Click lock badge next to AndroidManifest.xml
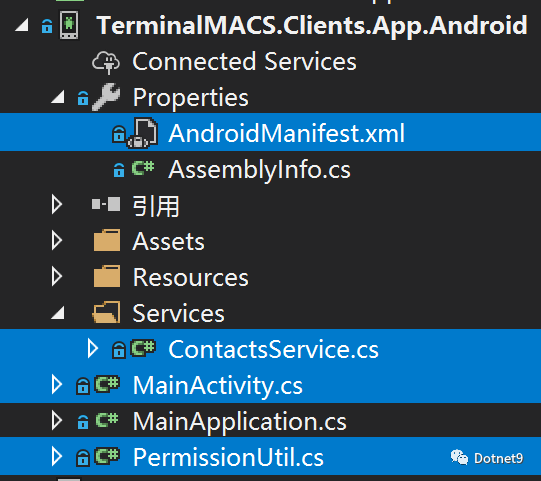Viewport: 541px width, 481px height. pyautogui.click(x=119, y=134)
